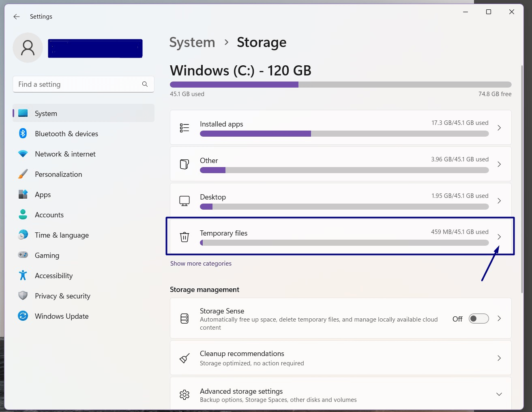The height and width of the screenshot is (412, 532).
Task: Click the Accessibility figure icon
Action: coord(23,275)
